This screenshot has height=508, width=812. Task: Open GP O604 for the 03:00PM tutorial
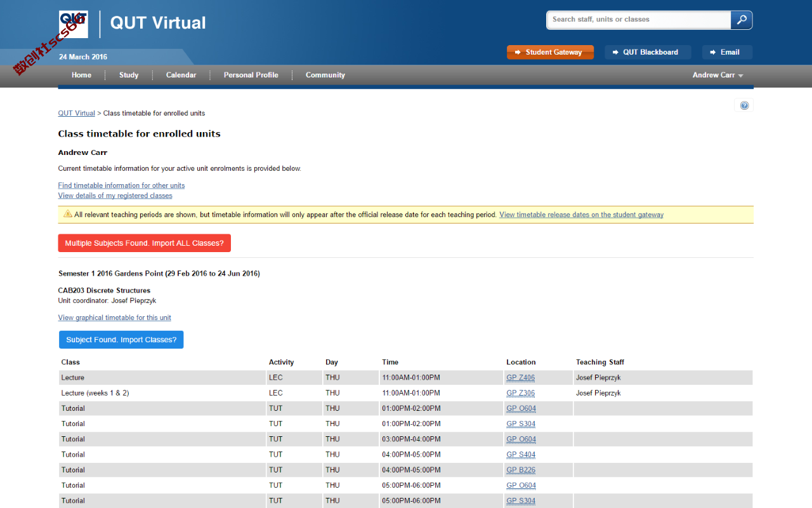[521, 439]
